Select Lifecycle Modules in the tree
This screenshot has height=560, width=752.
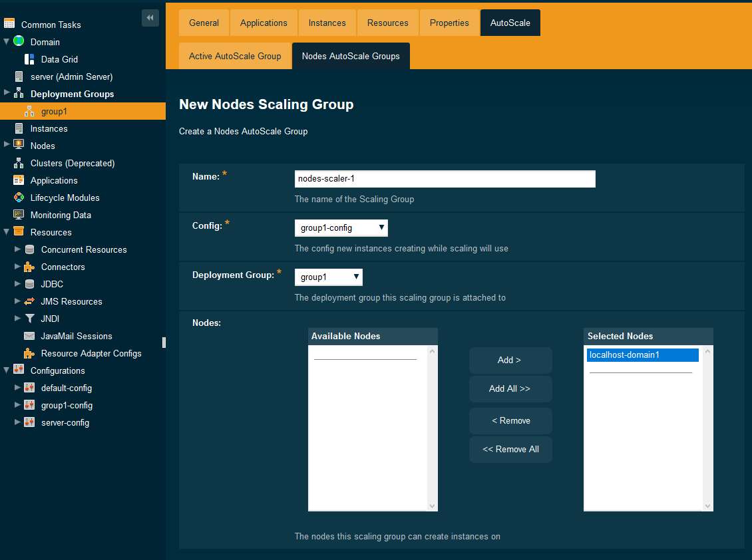tap(65, 198)
